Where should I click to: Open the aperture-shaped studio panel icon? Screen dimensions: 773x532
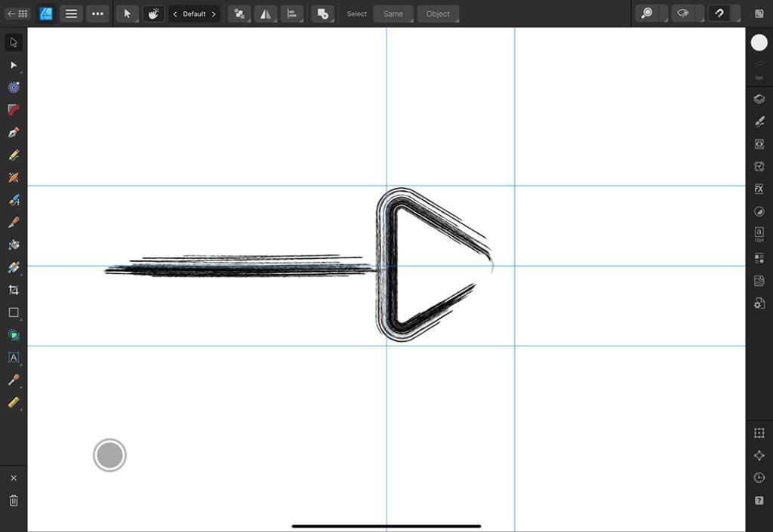click(x=759, y=167)
